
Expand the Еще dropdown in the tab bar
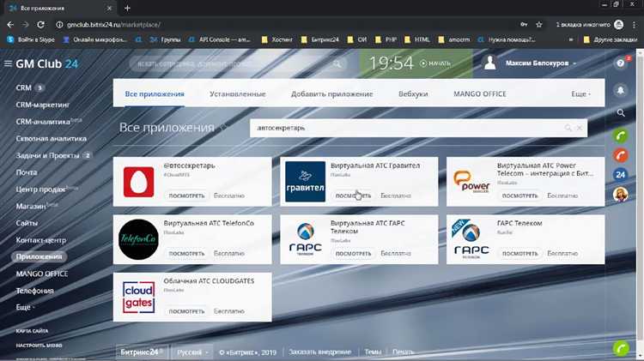pyautogui.click(x=580, y=94)
